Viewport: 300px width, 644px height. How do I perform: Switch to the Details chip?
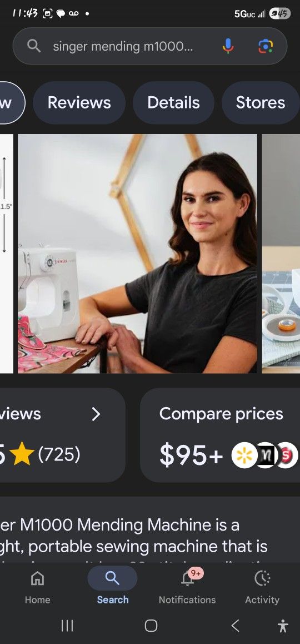[173, 103]
